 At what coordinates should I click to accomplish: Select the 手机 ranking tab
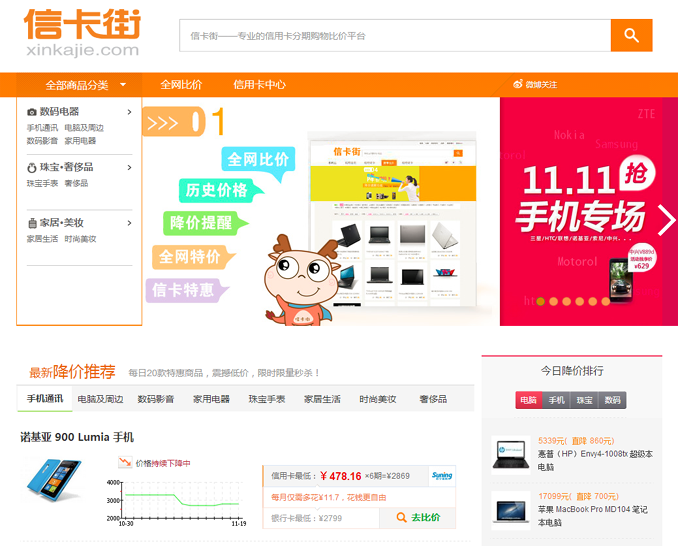556,400
